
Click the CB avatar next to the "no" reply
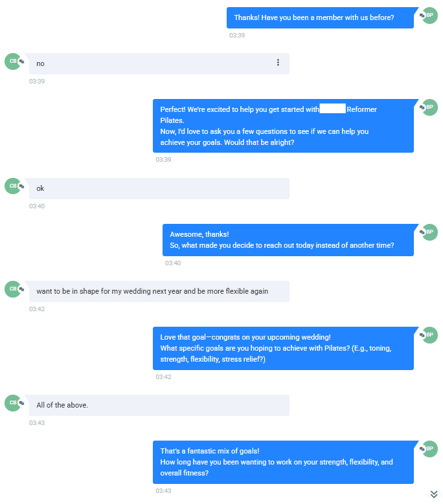12,61
